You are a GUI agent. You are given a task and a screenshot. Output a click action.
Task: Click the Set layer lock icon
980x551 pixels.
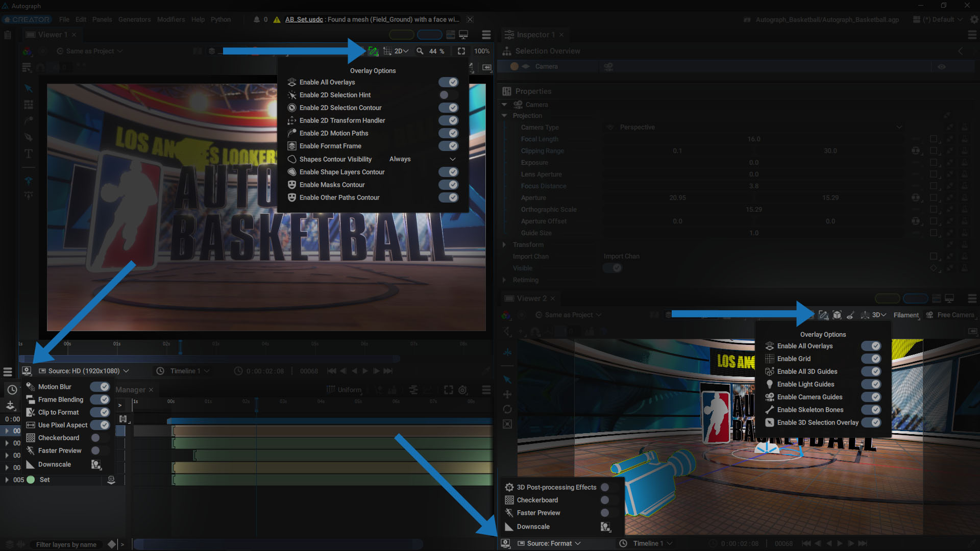pos(111,480)
